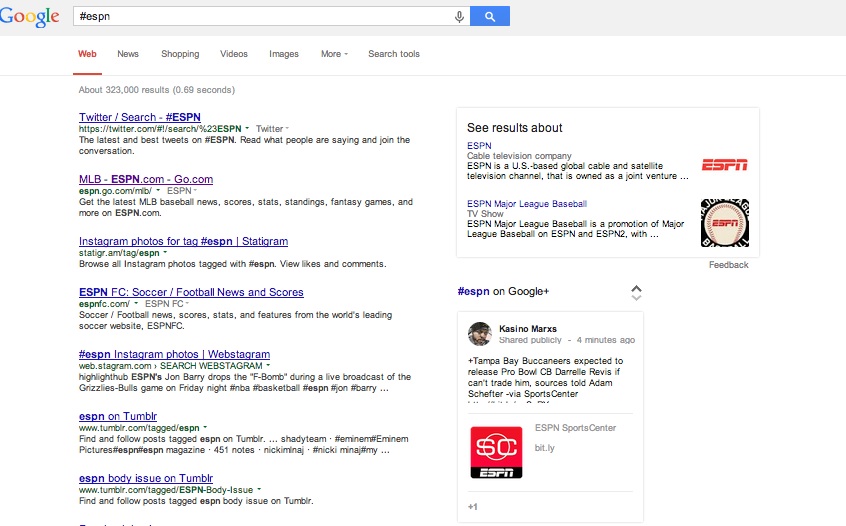Open #espn Instagram photos Webstagram result
The width and height of the screenshot is (846, 526).
pyautogui.click(x=174, y=354)
